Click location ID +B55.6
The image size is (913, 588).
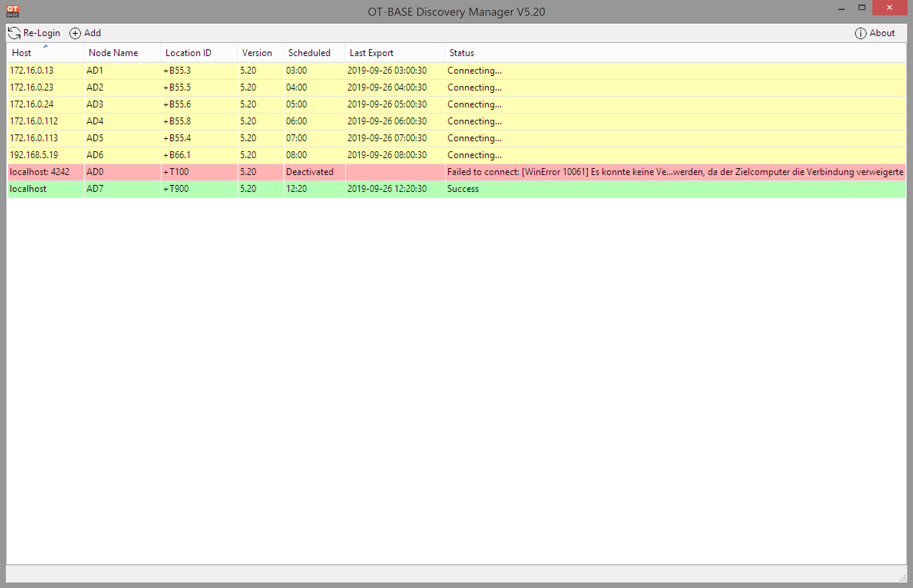click(177, 104)
